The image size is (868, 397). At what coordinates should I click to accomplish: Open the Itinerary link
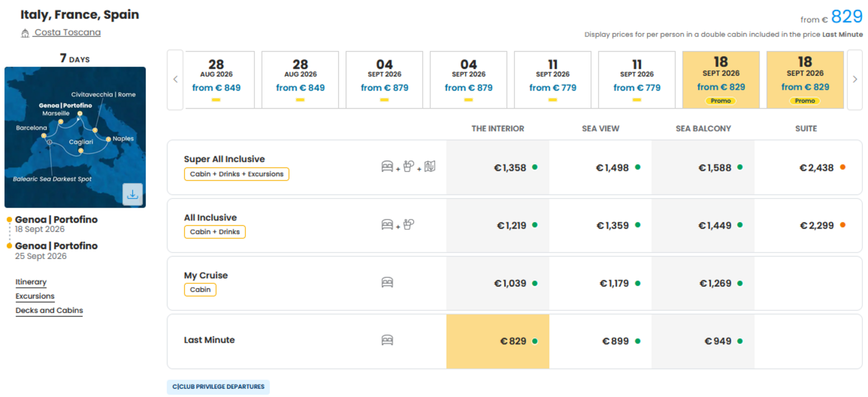[x=31, y=282]
